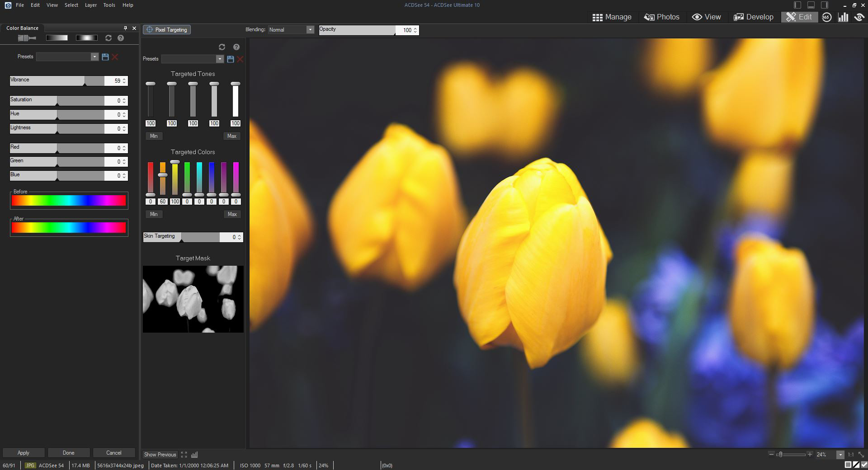Click Targeted Tones Max button
Viewport: 868px width, 470px height.
tap(232, 136)
